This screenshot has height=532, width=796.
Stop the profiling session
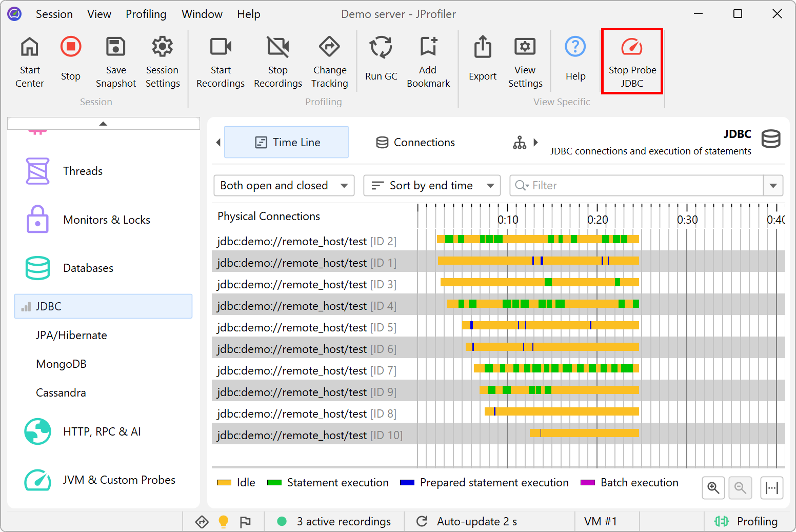(x=71, y=47)
